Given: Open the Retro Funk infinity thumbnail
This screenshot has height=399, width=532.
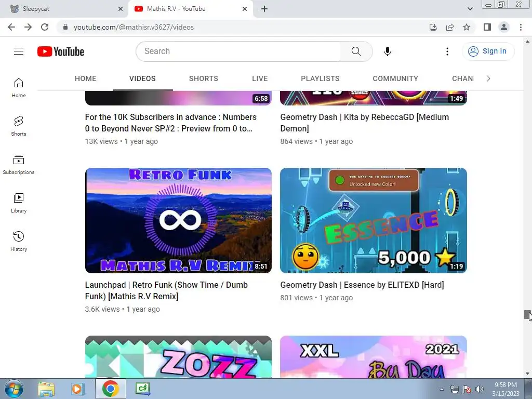Looking at the screenshot, I should click(x=179, y=220).
